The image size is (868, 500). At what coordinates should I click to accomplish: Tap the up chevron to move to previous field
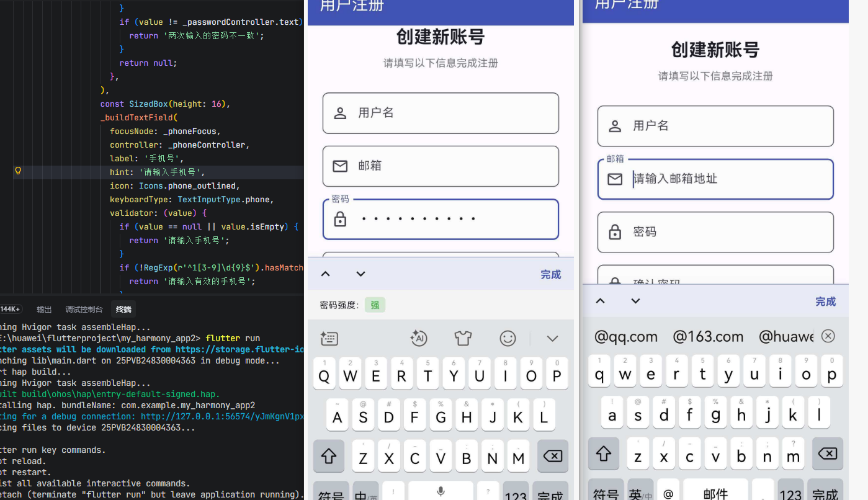325,274
